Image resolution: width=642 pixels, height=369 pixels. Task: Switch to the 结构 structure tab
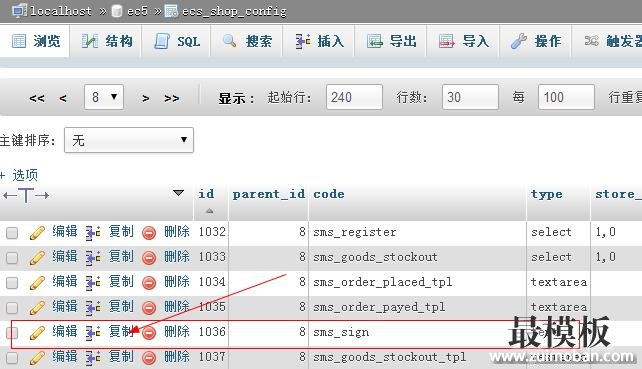point(107,41)
